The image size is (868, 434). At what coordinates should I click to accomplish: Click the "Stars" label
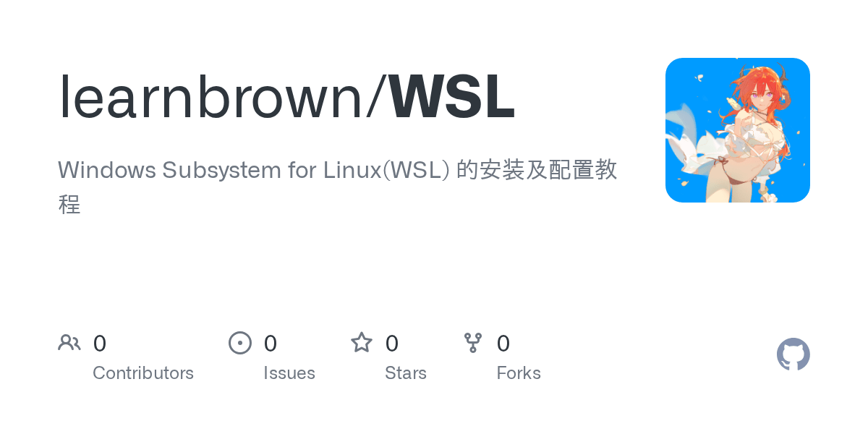(406, 373)
